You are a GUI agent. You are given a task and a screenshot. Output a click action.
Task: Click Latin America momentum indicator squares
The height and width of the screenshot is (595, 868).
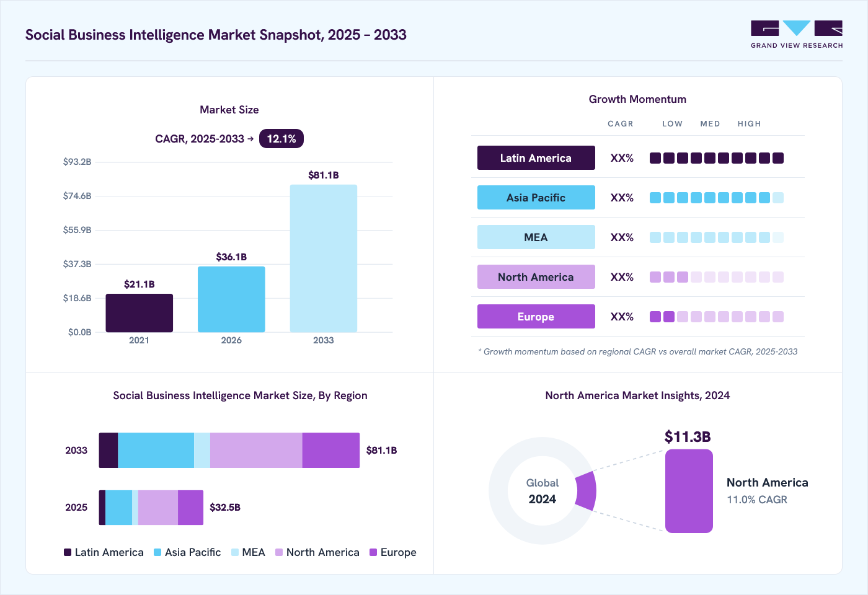click(717, 158)
